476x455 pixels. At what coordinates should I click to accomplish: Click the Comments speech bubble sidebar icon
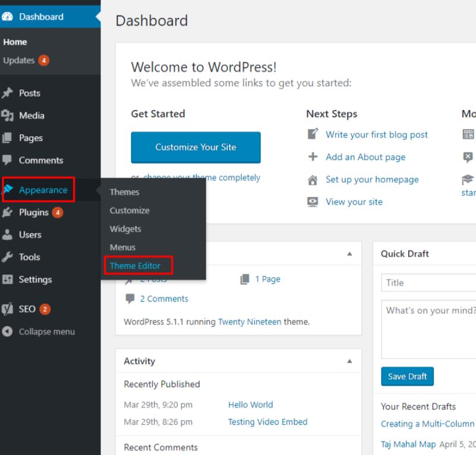click(x=7, y=161)
